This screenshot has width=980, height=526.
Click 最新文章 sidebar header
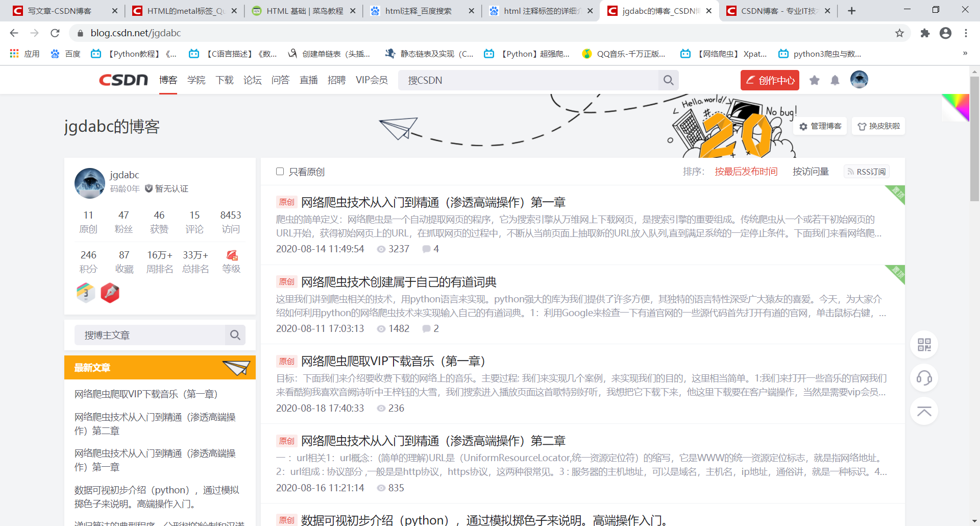(160, 368)
